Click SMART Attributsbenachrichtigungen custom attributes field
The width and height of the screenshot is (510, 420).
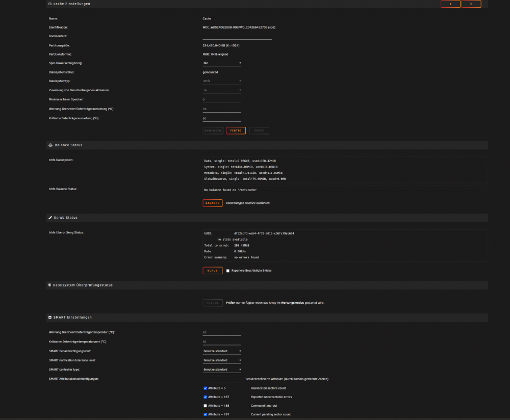pyautogui.click(x=222, y=379)
